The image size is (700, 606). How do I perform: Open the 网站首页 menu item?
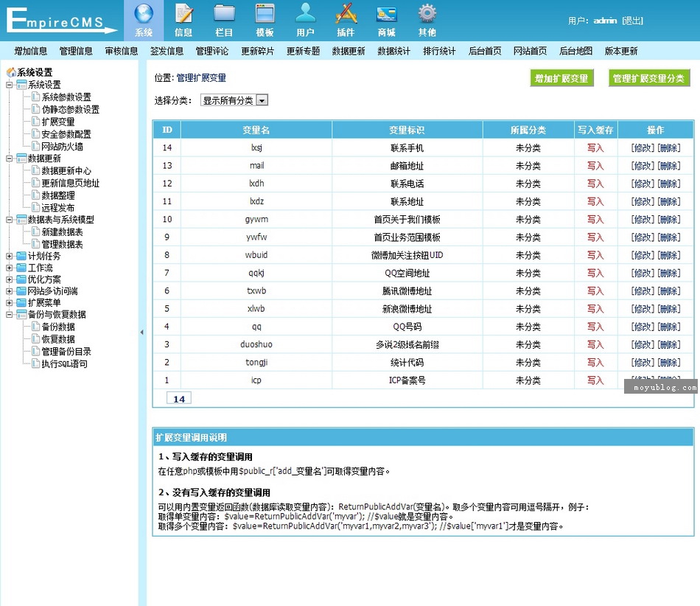pos(530,51)
